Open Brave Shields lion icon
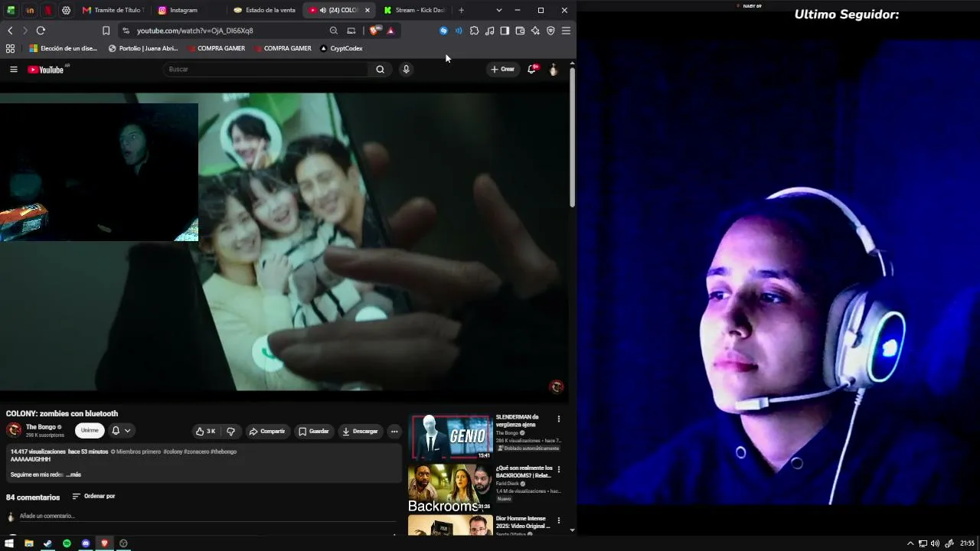 click(374, 31)
